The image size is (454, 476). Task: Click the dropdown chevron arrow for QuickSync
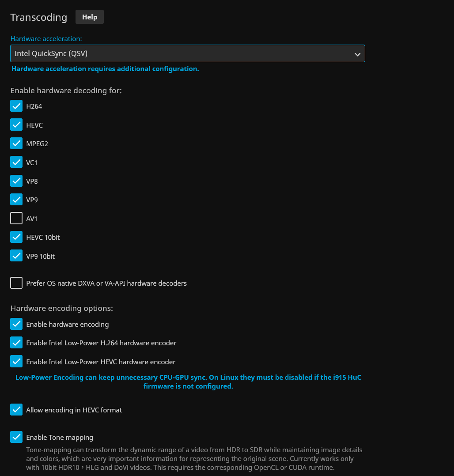[x=357, y=54]
